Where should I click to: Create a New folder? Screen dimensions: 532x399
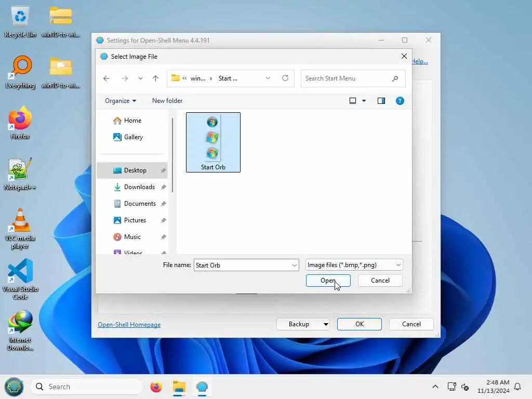pyautogui.click(x=167, y=101)
